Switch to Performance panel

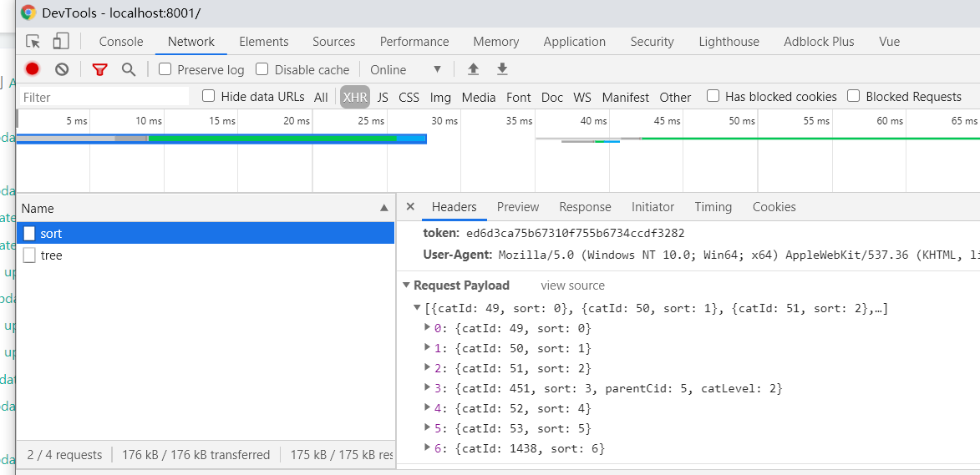[x=414, y=42]
